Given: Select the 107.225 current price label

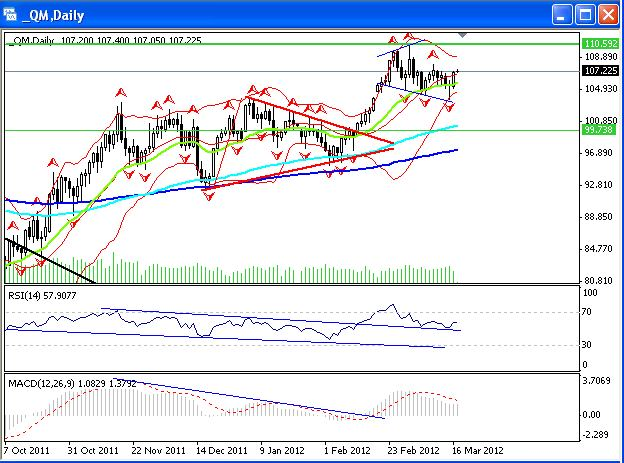Looking at the screenshot, I should click(x=601, y=71).
